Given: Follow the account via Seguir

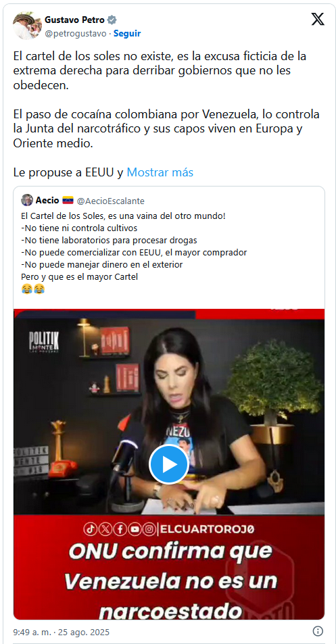Looking at the screenshot, I should pos(127,34).
